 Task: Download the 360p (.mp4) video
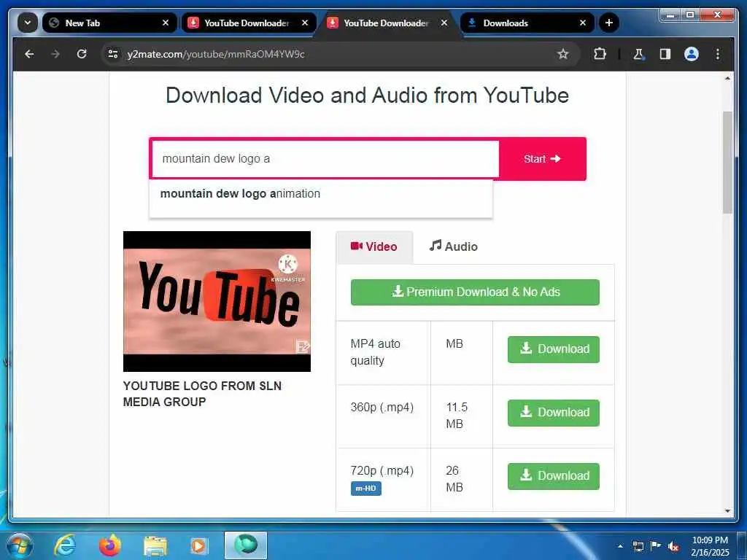click(x=554, y=413)
